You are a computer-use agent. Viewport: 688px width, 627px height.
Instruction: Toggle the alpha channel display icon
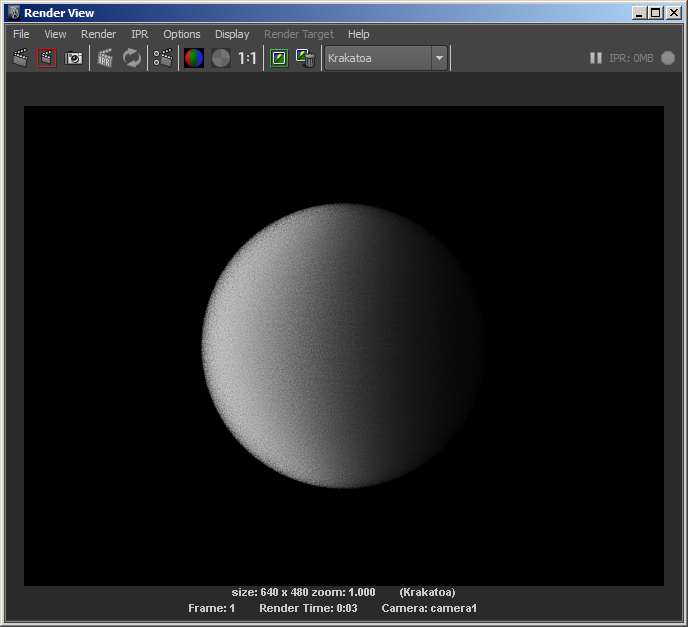(220, 58)
